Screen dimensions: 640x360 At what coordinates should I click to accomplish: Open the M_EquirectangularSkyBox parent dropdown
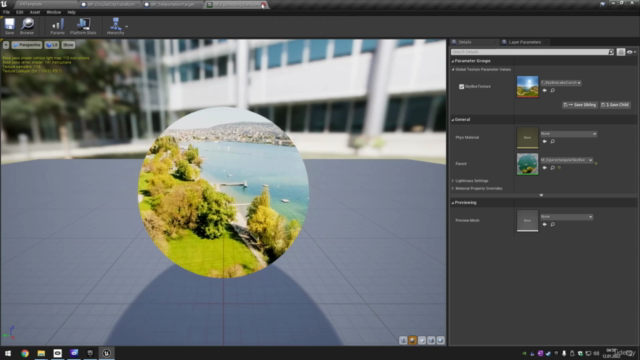[x=567, y=160]
